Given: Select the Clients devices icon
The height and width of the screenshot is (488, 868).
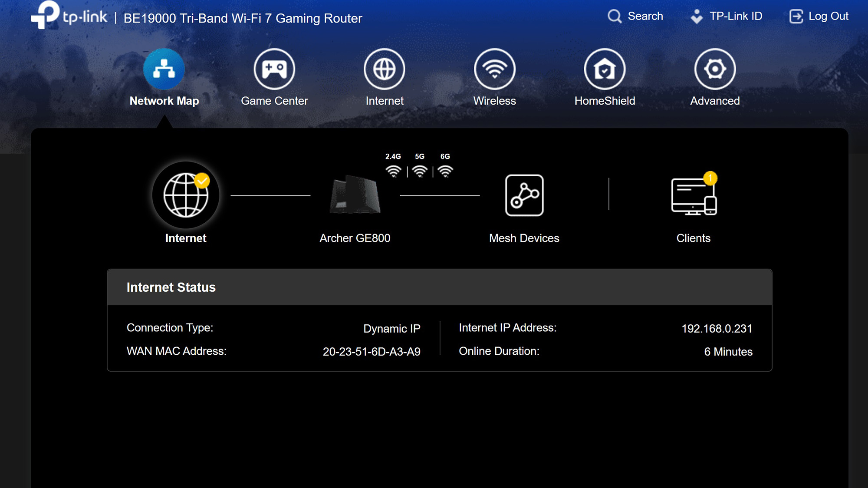Looking at the screenshot, I should 694,197.
